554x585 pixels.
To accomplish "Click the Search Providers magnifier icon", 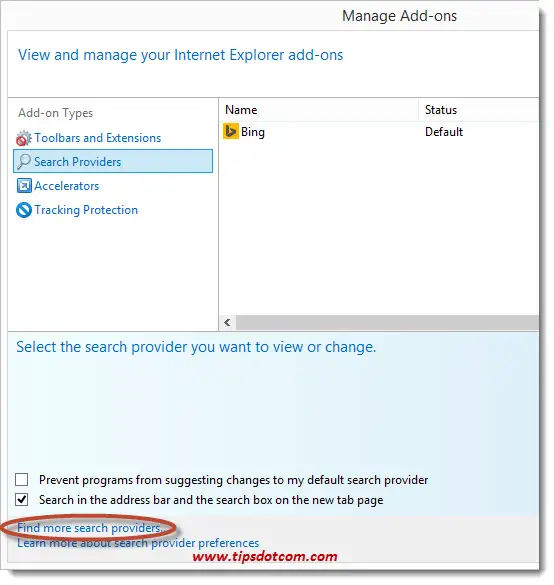I will pyautogui.click(x=24, y=162).
